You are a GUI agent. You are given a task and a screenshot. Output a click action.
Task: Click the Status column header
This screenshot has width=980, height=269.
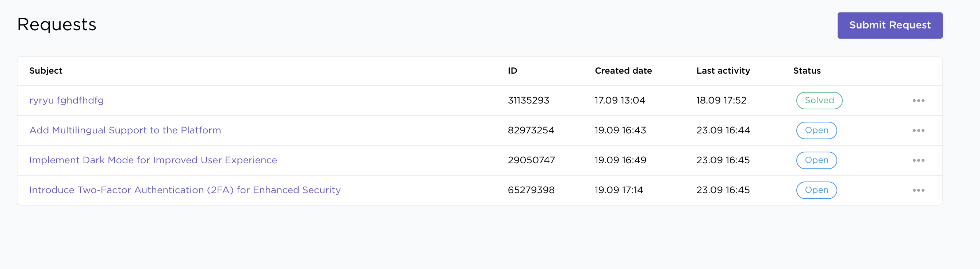point(807,71)
